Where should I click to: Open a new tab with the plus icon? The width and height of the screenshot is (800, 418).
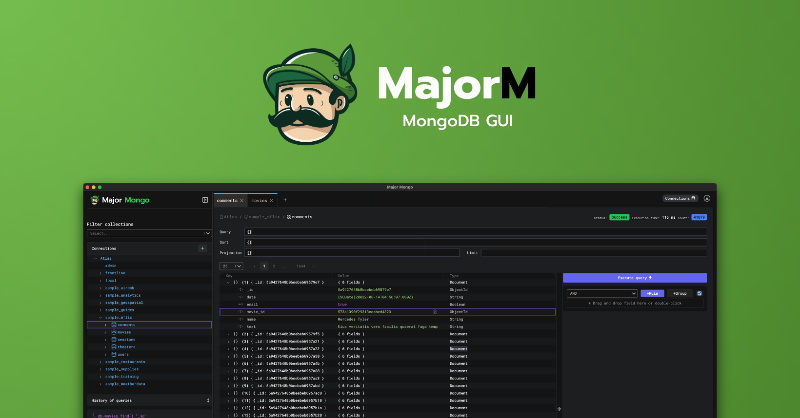click(285, 200)
